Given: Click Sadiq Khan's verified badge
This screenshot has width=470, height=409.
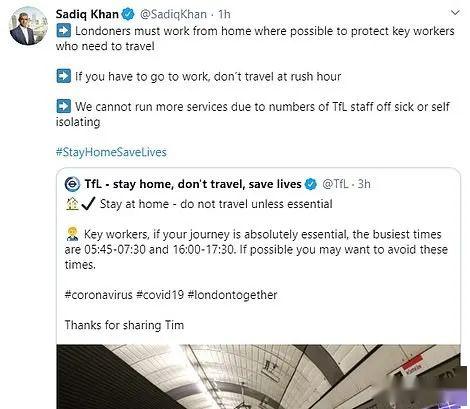Looking at the screenshot, I should (x=128, y=14).
